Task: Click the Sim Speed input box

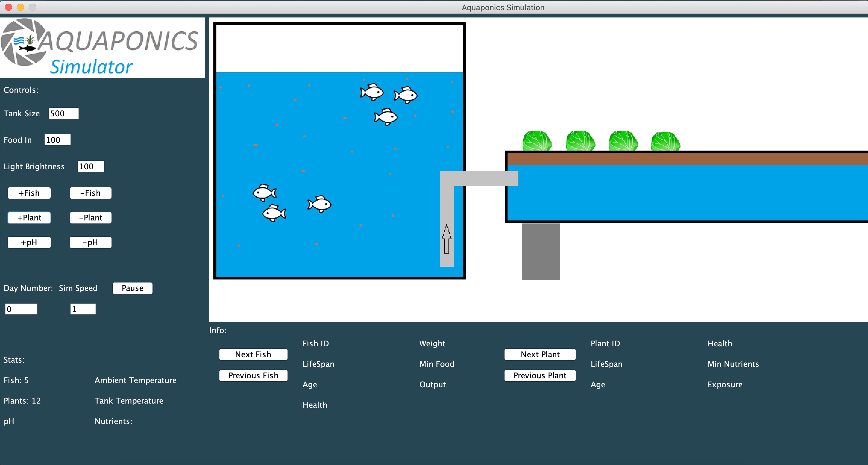Action: [x=83, y=309]
